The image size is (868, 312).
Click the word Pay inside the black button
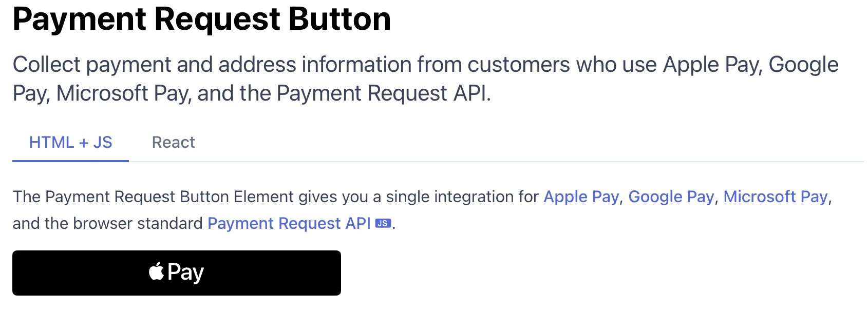[x=185, y=272]
